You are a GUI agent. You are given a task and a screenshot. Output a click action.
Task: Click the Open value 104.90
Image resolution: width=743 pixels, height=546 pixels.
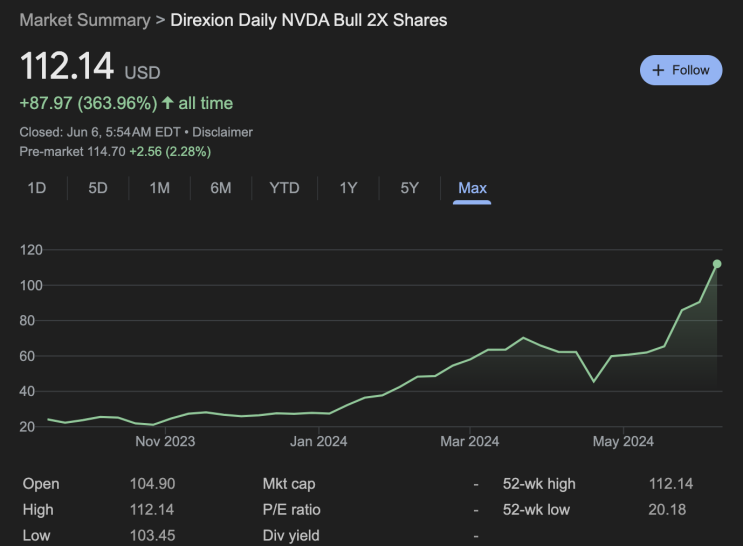[153, 484]
